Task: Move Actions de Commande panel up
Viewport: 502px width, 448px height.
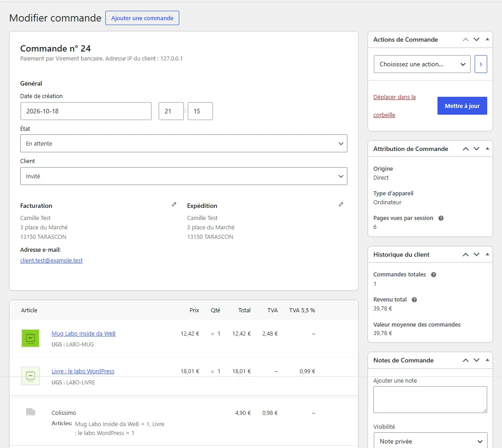Action: (x=466, y=39)
